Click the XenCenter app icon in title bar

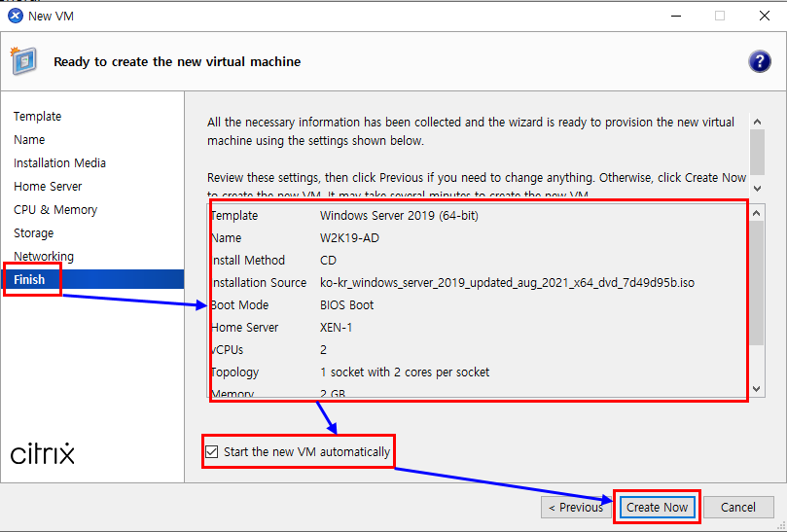click(16, 17)
